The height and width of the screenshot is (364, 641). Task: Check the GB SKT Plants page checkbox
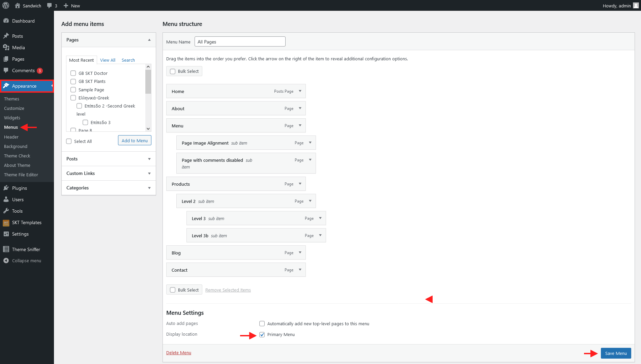pos(73,81)
